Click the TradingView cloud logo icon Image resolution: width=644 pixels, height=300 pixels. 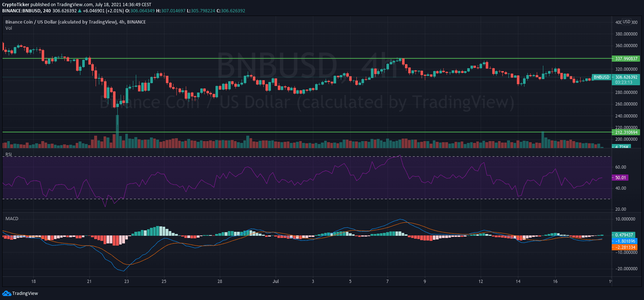click(x=7, y=293)
